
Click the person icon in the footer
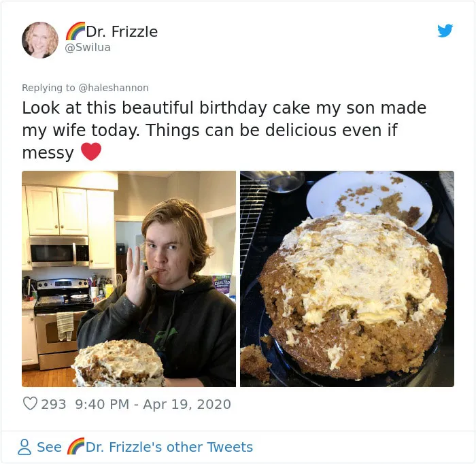pyautogui.click(x=24, y=447)
